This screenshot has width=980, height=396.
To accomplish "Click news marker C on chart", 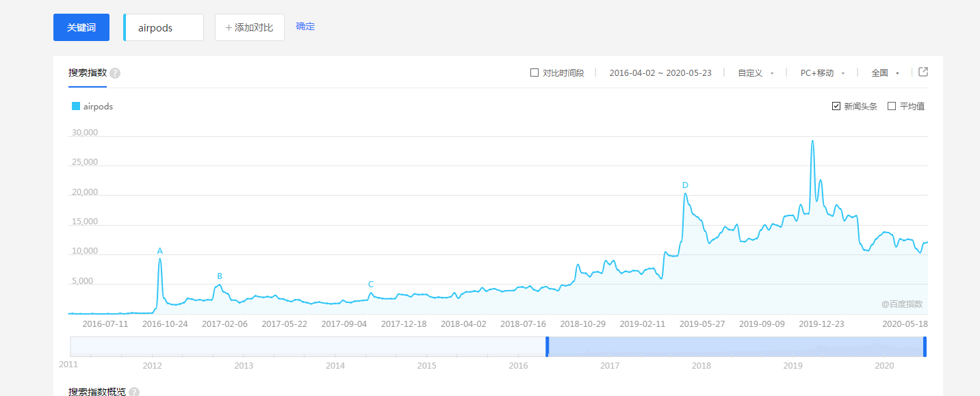I will point(371,285).
